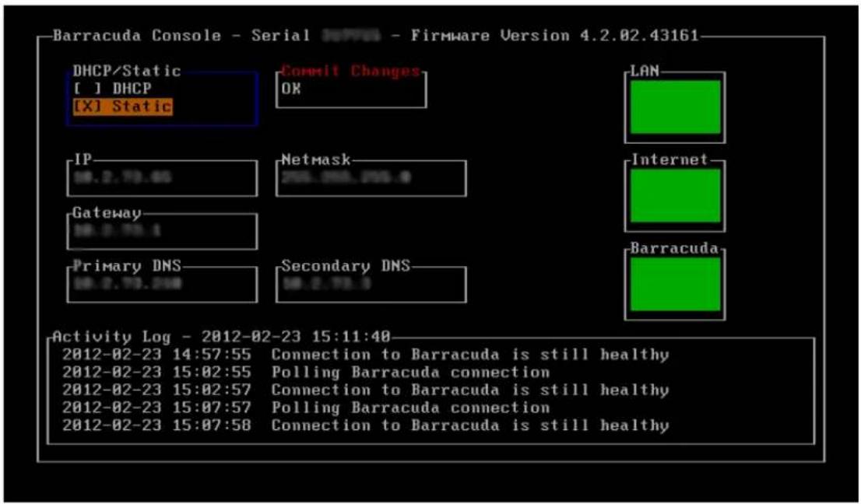861x504 pixels.
Task: Click the Barracuda Console title text
Action: (137, 37)
